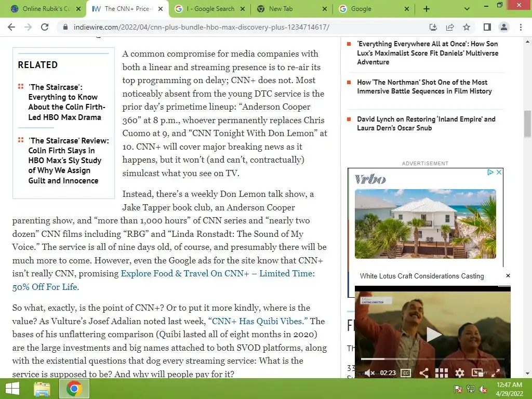Open the Chrome profile avatar

click(504, 27)
